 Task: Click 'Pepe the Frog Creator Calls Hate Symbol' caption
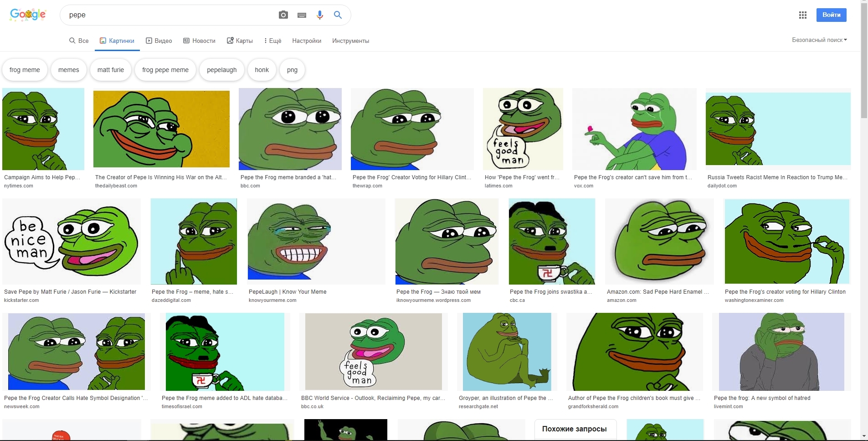point(76,398)
